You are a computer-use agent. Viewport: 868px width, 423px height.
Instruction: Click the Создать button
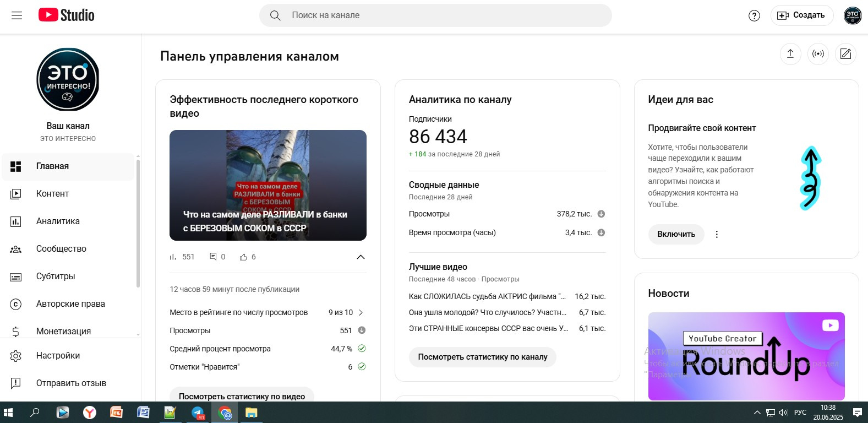click(x=802, y=15)
